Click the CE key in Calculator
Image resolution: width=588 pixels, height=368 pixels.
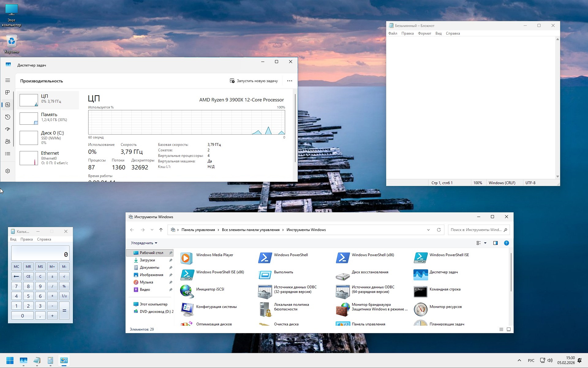point(28,276)
